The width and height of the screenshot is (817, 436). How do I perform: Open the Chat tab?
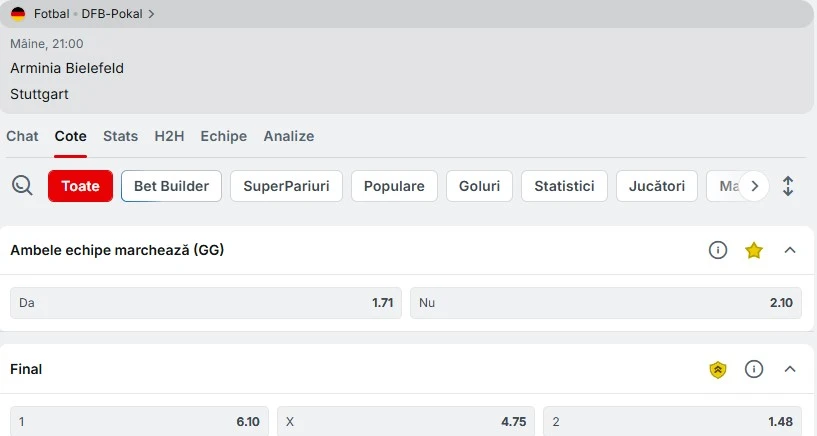tap(22, 136)
